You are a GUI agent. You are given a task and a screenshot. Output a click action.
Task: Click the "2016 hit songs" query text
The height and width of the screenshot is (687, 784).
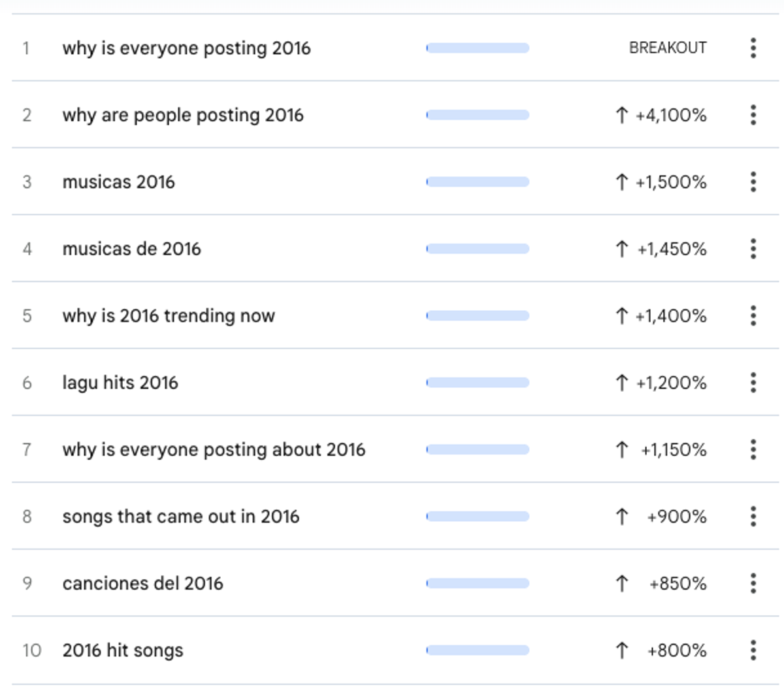coord(123,651)
